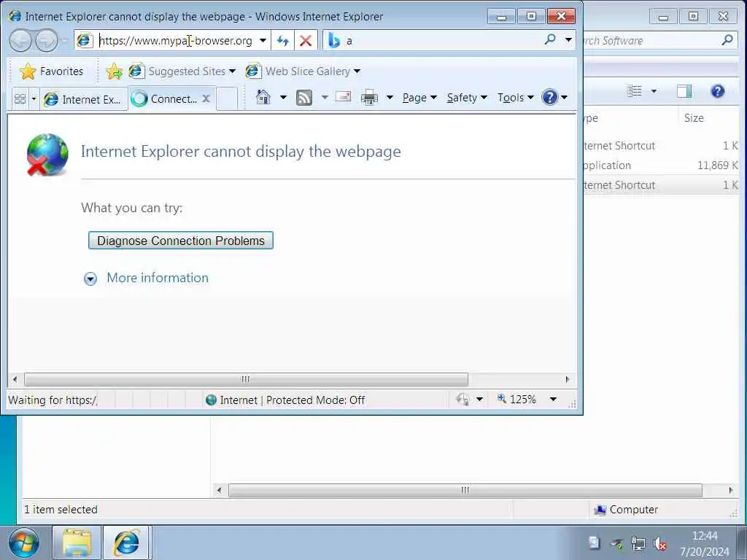Screen dimensions: 747x560
Task: Open search provider dropdown arrow
Action: click(568, 40)
